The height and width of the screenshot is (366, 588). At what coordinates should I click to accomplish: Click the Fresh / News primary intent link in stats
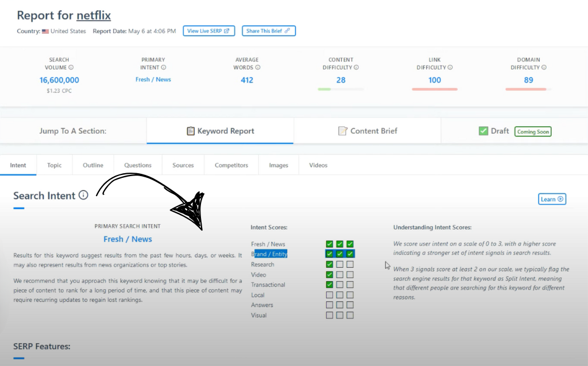point(153,79)
